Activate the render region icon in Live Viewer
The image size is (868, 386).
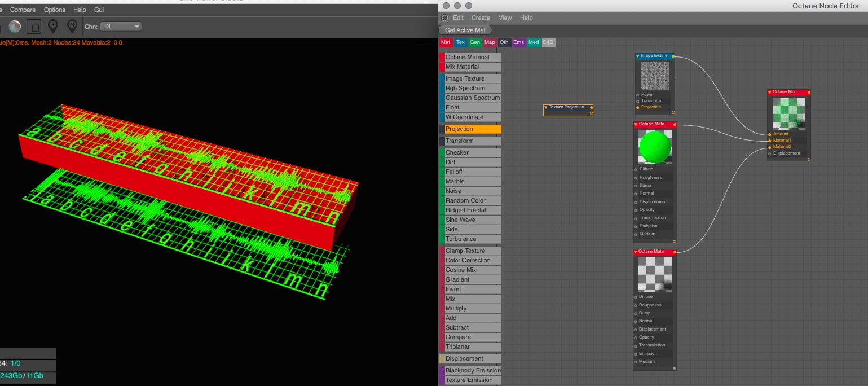click(x=34, y=27)
